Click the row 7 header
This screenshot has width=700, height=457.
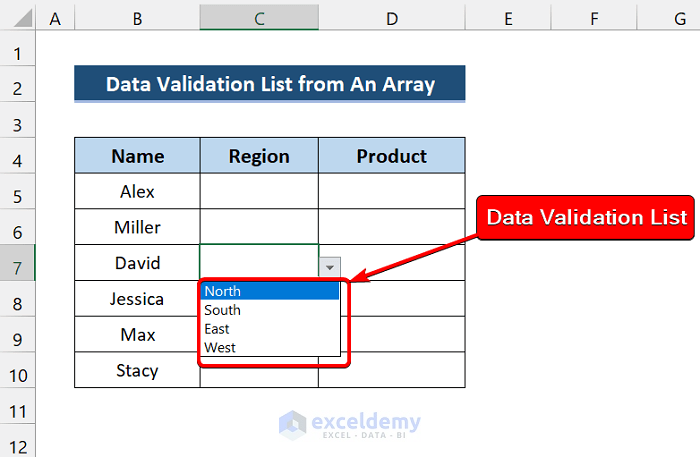point(18,264)
